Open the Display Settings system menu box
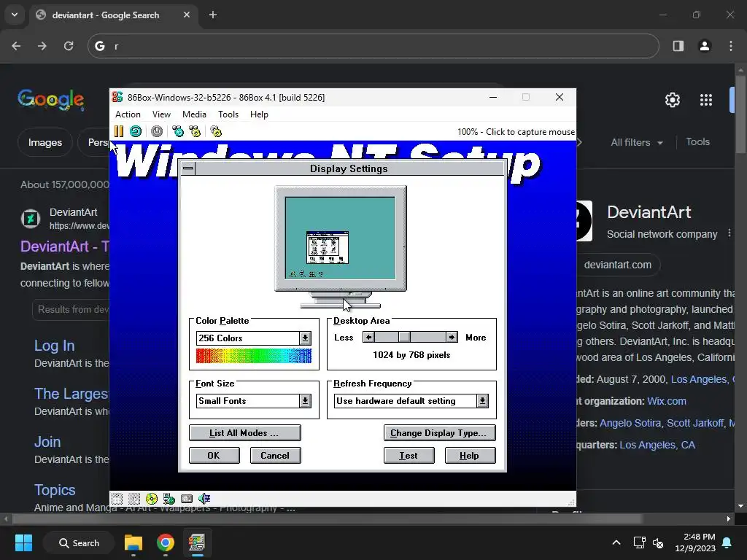Viewport: 747px width, 560px height. (x=188, y=168)
